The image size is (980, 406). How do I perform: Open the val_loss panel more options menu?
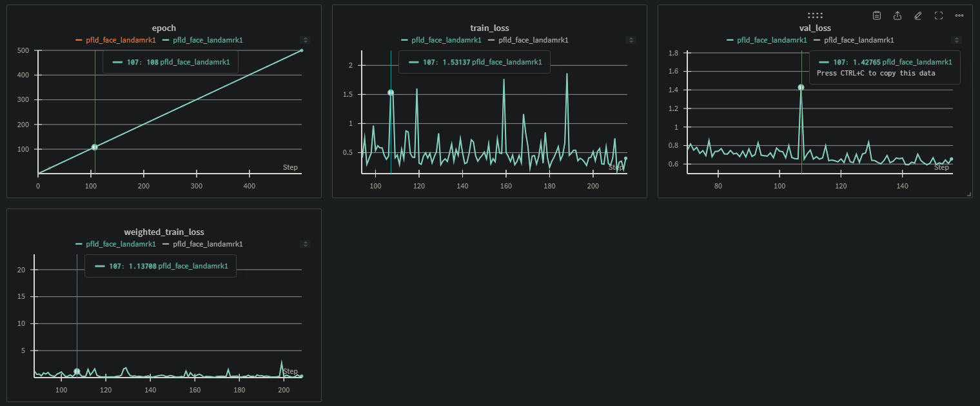tap(959, 15)
